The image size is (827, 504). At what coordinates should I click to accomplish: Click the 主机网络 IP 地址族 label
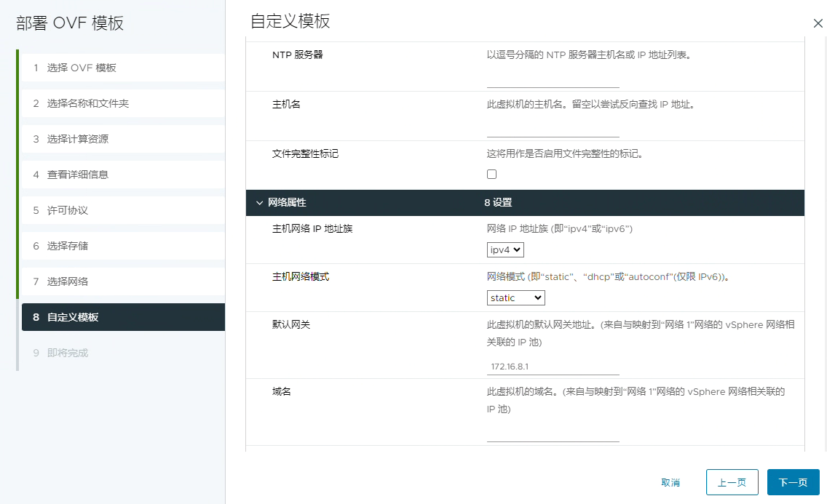[312, 228]
